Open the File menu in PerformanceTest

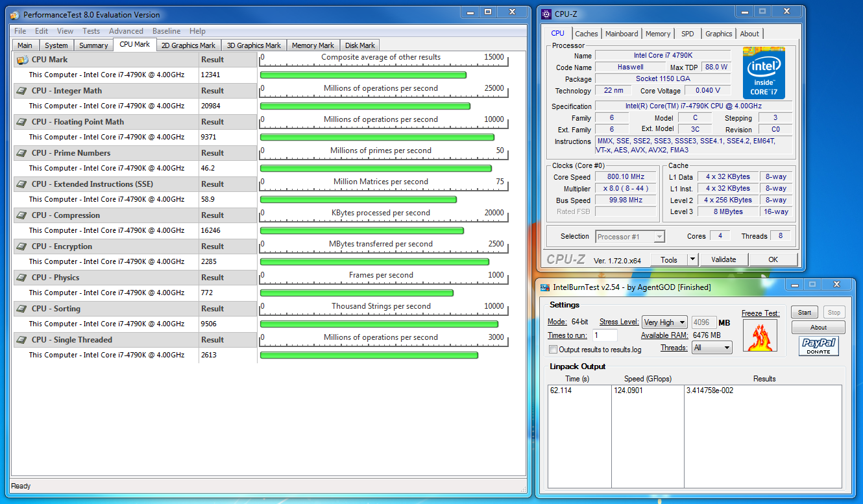pyautogui.click(x=20, y=31)
